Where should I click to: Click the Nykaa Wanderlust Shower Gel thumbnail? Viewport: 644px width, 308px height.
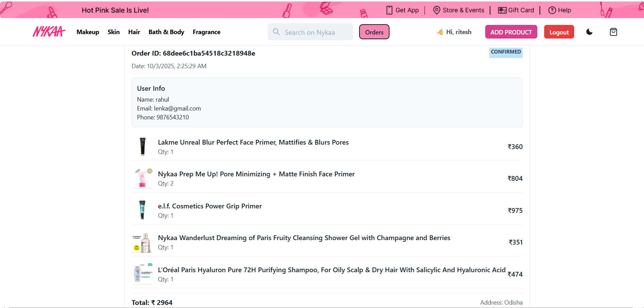coord(142,242)
